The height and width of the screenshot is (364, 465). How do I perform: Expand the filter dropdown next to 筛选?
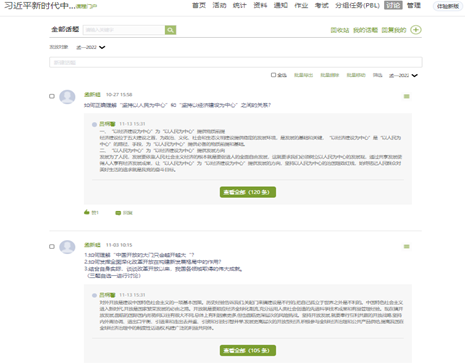(403, 75)
